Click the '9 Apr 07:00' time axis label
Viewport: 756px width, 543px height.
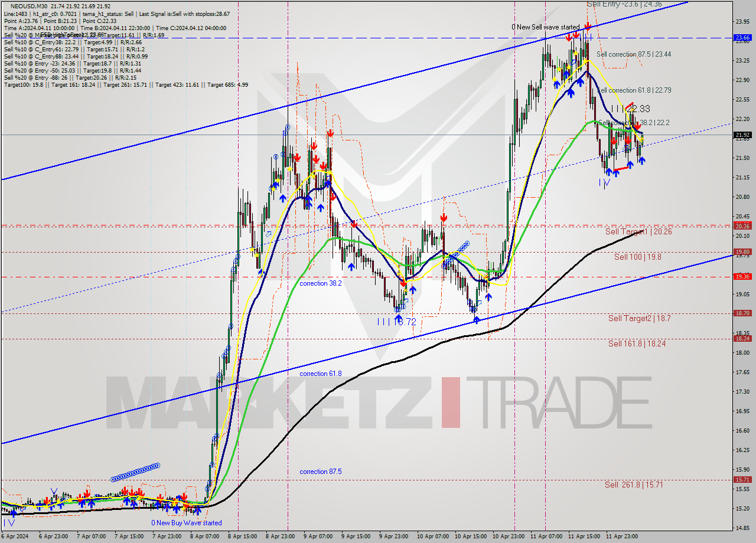pos(318,537)
